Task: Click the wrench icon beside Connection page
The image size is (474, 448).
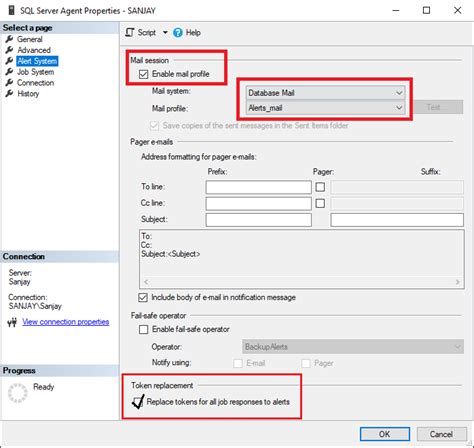Action: pos(9,83)
